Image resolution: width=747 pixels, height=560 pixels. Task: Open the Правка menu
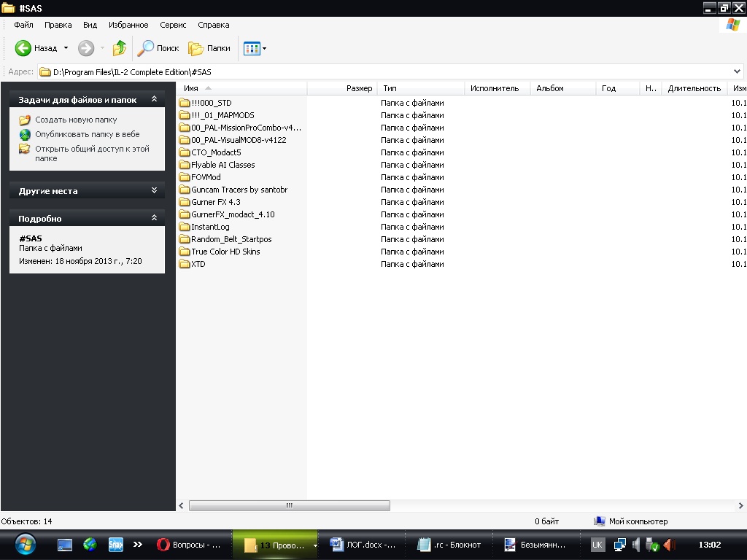point(58,25)
